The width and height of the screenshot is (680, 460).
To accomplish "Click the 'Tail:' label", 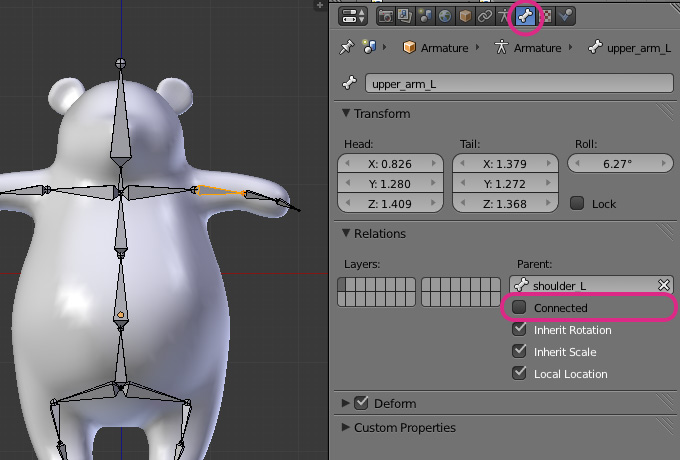I will (x=470, y=144).
